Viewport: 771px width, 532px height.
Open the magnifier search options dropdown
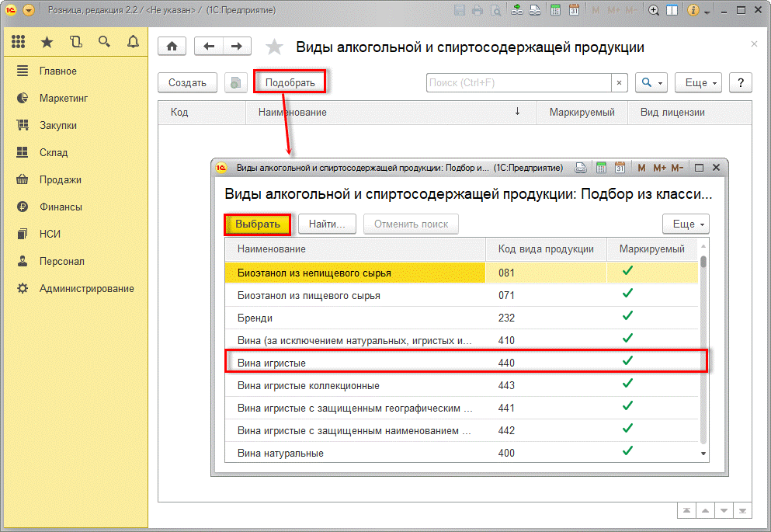pos(651,82)
